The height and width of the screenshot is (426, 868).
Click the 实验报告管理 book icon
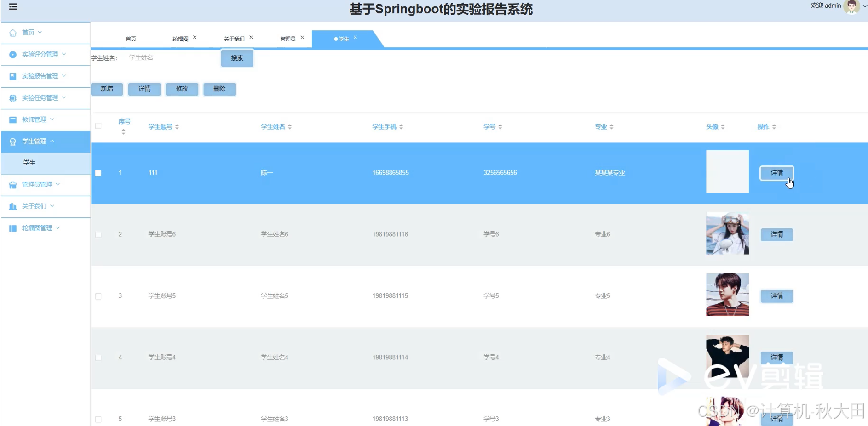(x=12, y=76)
